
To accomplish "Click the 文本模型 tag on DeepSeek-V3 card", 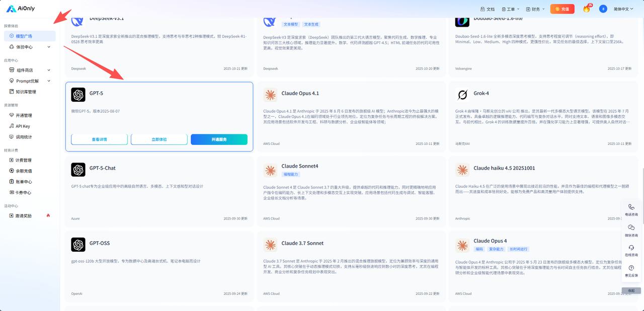I will pos(291,24).
